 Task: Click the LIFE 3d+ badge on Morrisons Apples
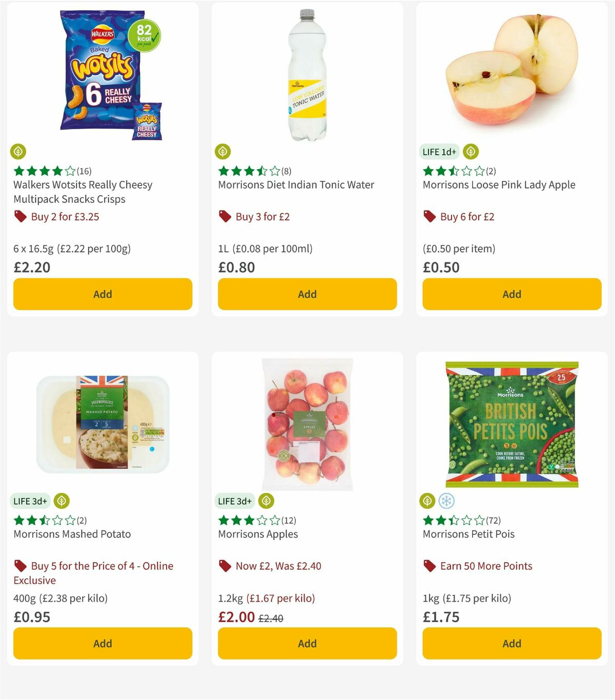(235, 501)
